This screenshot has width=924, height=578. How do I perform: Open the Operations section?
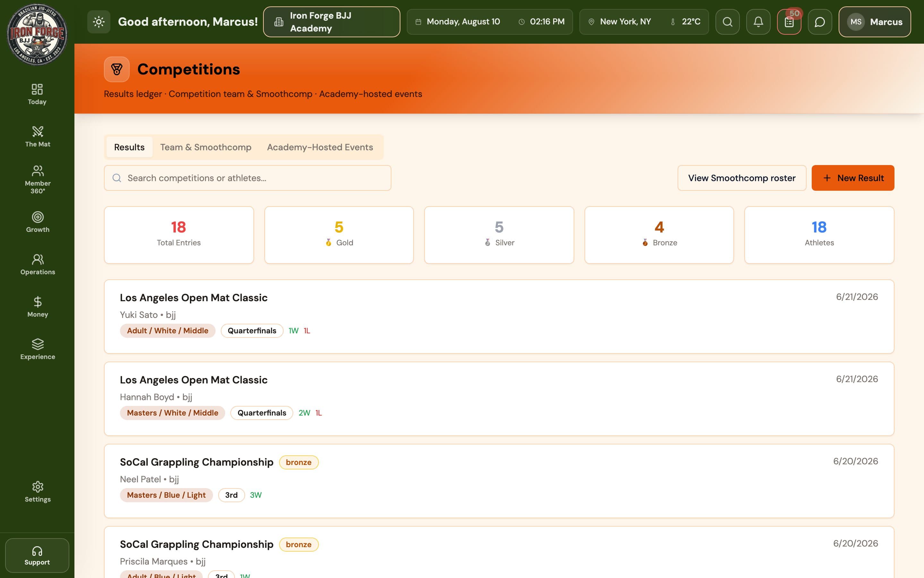coord(37,264)
